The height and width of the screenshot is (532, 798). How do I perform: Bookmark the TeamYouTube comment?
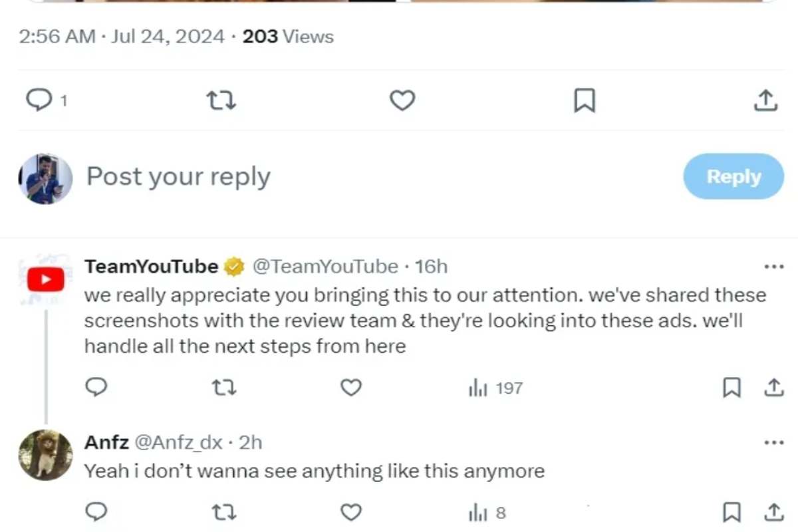point(731,388)
